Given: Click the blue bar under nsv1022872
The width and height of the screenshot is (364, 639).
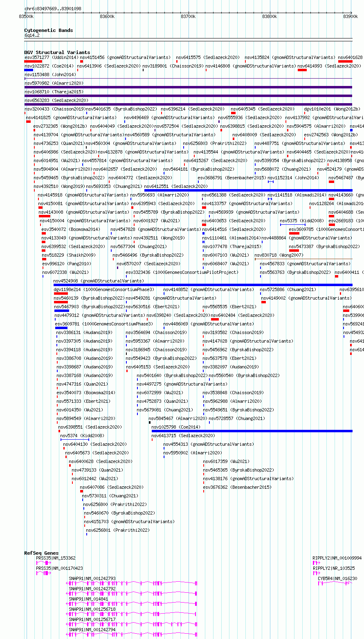Looking at the screenshot, I should 29,70.
